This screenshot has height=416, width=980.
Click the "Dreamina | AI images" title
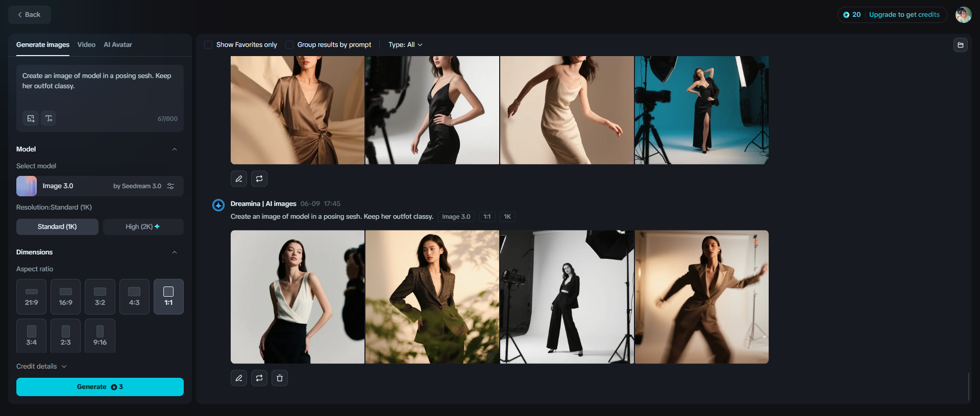point(263,204)
